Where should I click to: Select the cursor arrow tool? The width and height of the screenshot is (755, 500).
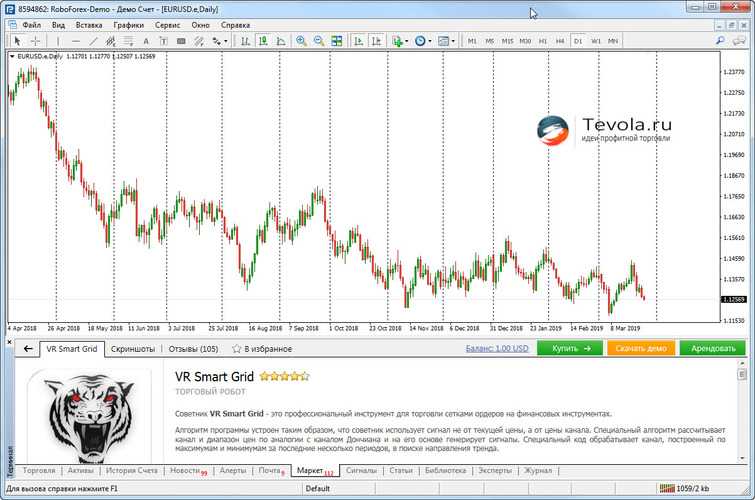pyautogui.click(x=17, y=41)
